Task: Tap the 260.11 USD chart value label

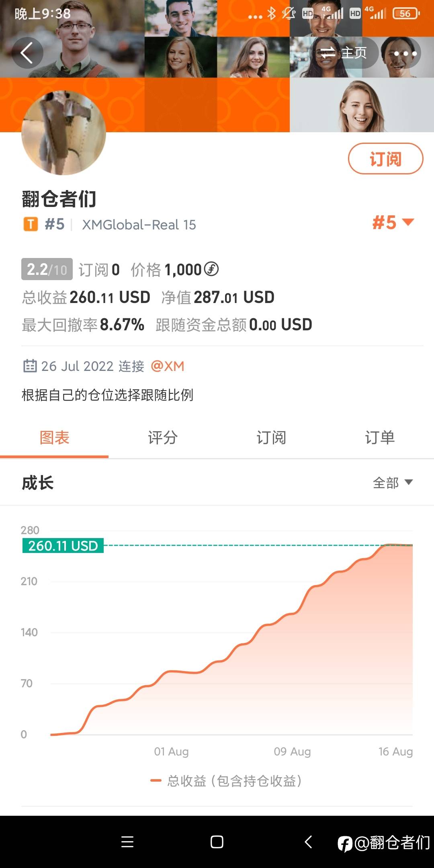Action: click(x=63, y=546)
